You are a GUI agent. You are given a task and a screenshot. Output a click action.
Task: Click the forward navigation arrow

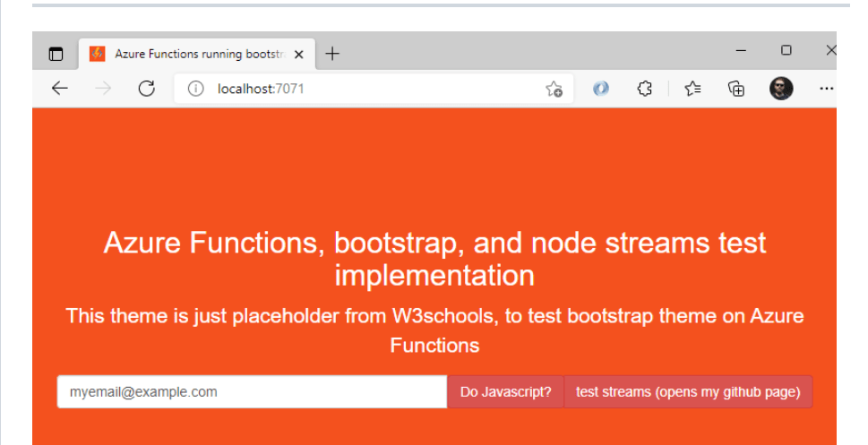click(103, 88)
